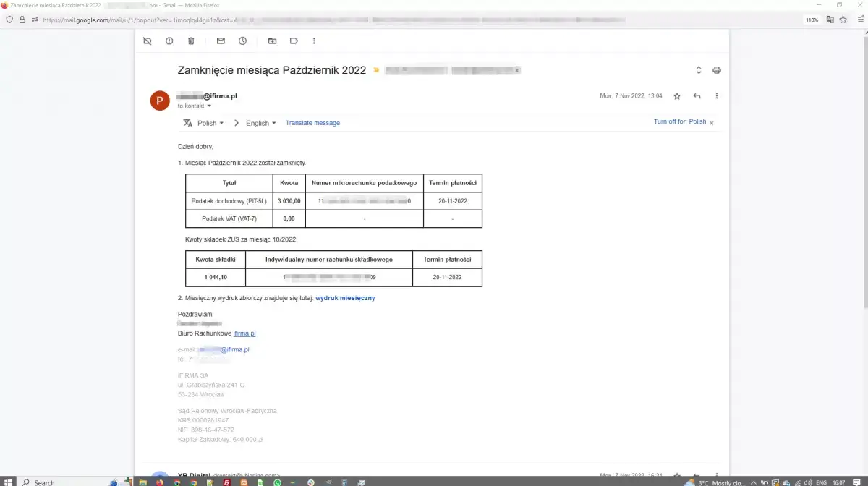Click the 'Podatek dochodowy (PIT-5L)' cell
This screenshot has height=486, width=868.
(229, 201)
